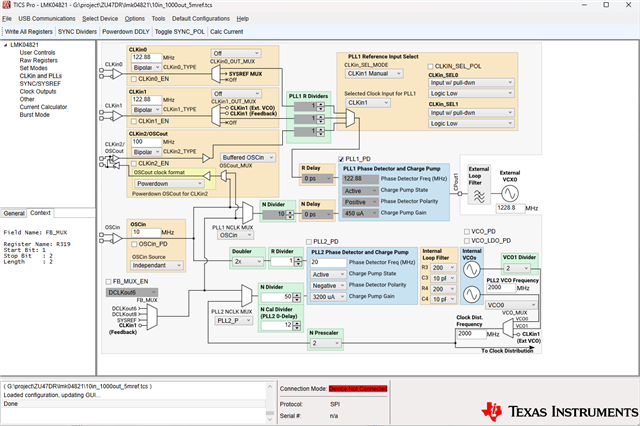Switch to the General tab
The width and height of the screenshot is (640, 426).
14,213
